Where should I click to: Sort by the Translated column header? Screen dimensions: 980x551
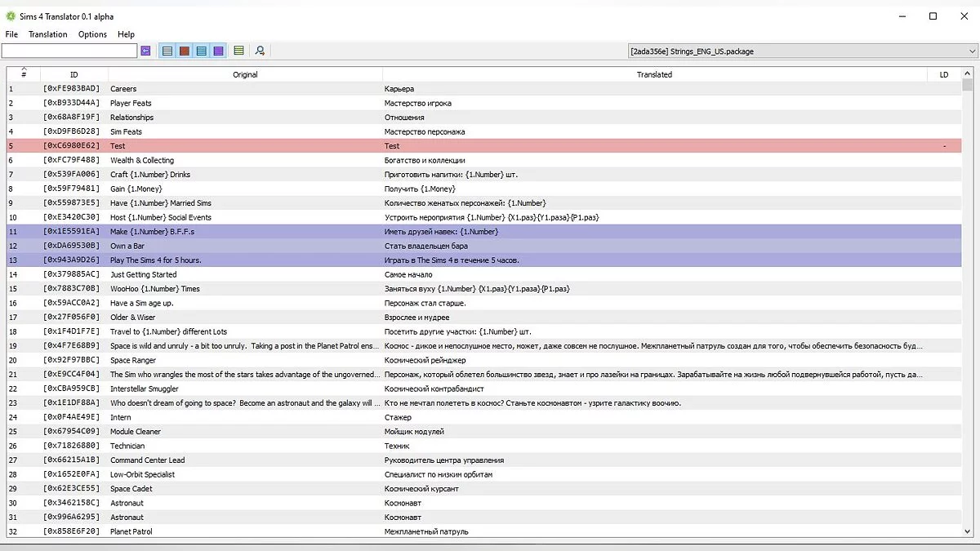click(x=654, y=74)
